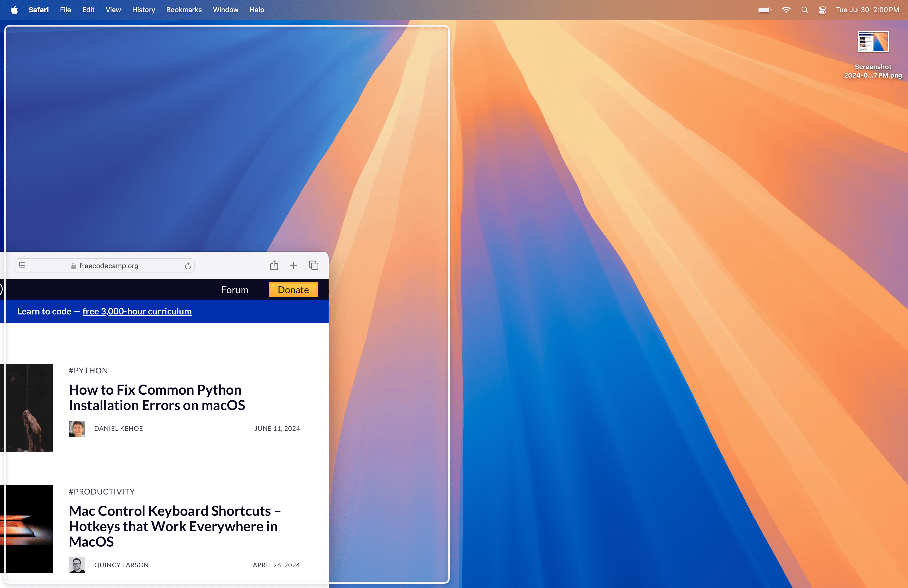The width and height of the screenshot is (908, 588).
Task: Open the Forum link on freeCodeCamp
Action: pyautogui.click(x=235, y=290)
